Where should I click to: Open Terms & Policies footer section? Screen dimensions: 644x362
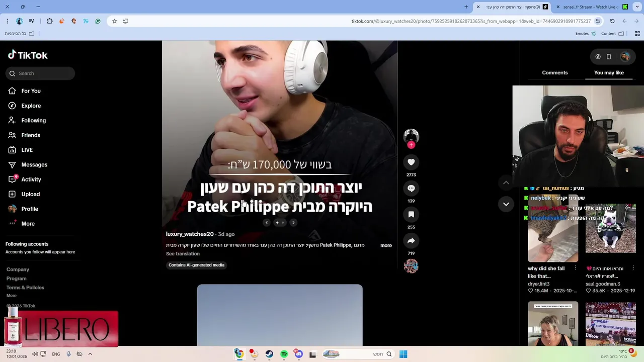click(x=25, y=288)
